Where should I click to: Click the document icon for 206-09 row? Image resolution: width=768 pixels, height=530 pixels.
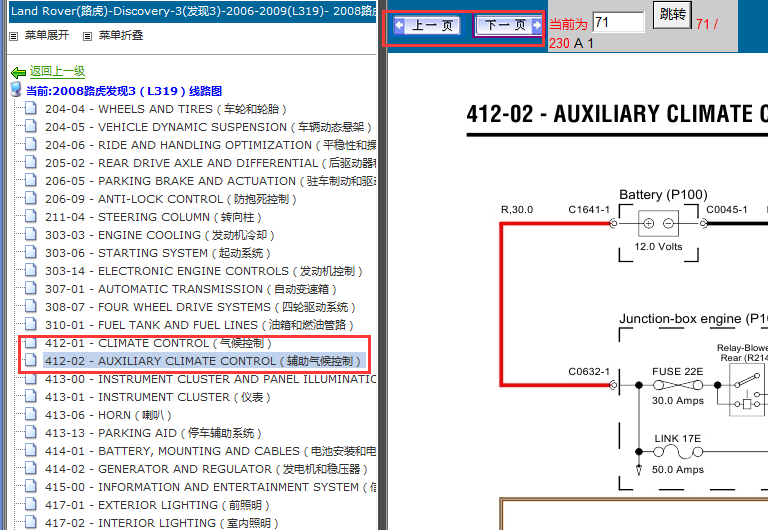(30, 198)
